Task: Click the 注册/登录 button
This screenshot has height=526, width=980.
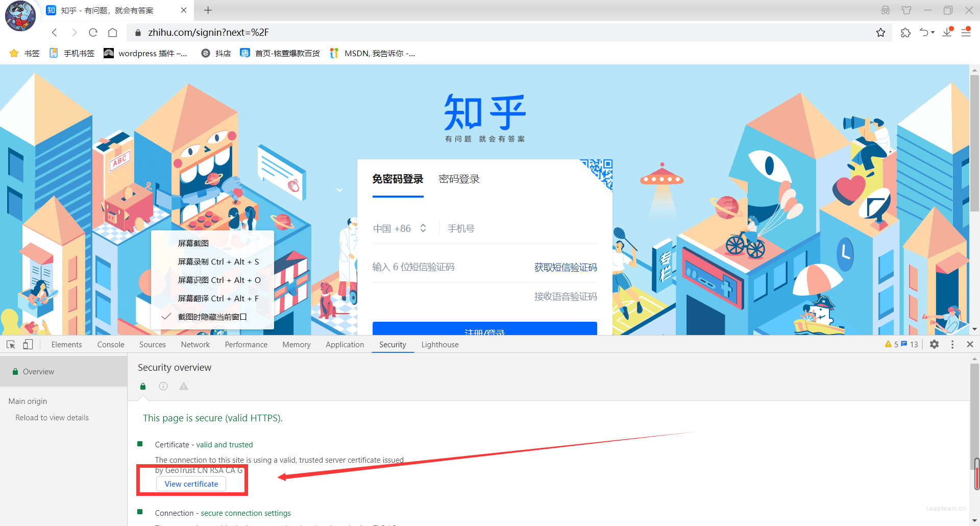Action: click(x=485, y=328)
